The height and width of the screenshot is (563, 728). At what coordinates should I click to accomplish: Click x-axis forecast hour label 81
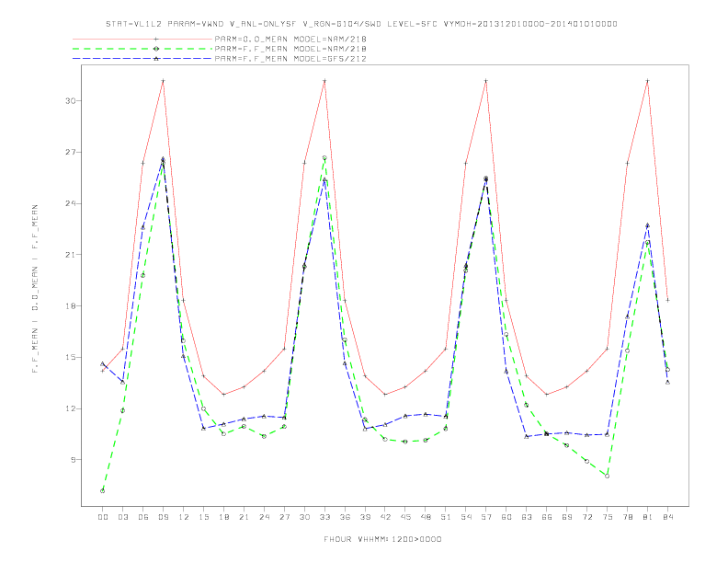(x=648, y=517)
